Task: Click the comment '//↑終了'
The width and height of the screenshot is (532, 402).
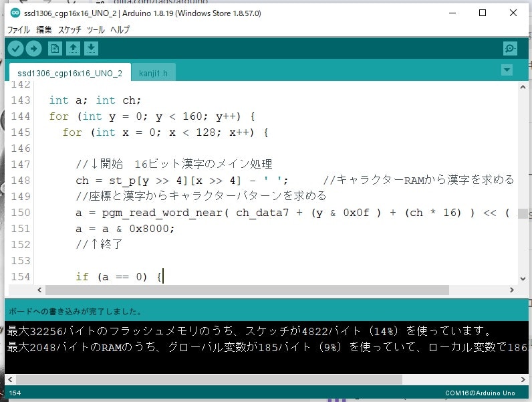Action: click(99, 244)
